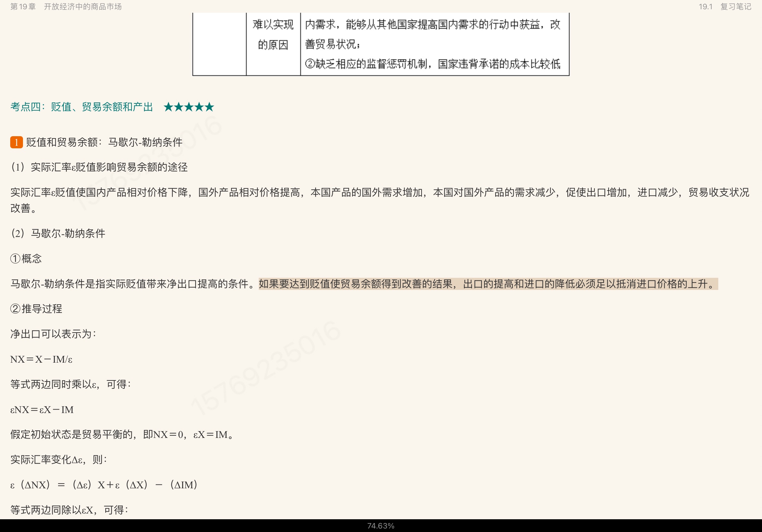
Task: Click paragraph starting '实际汇率ε贬值使国内产品相对价格下降'
Action: click(380, 200)
